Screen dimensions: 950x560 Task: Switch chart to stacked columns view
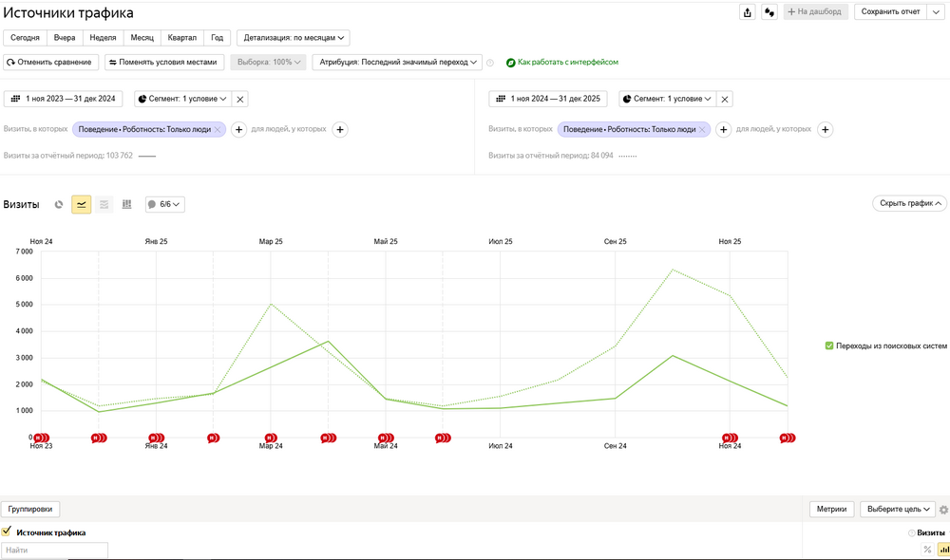pos(127,204)
